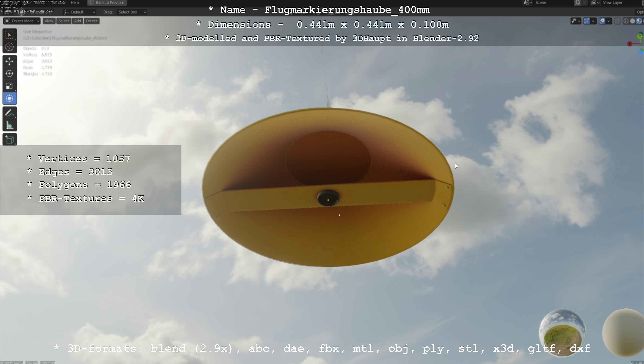Viewport: 644px width, 364px height.
Task: Toggle X-Ray transparency mode
Action: 617,21
